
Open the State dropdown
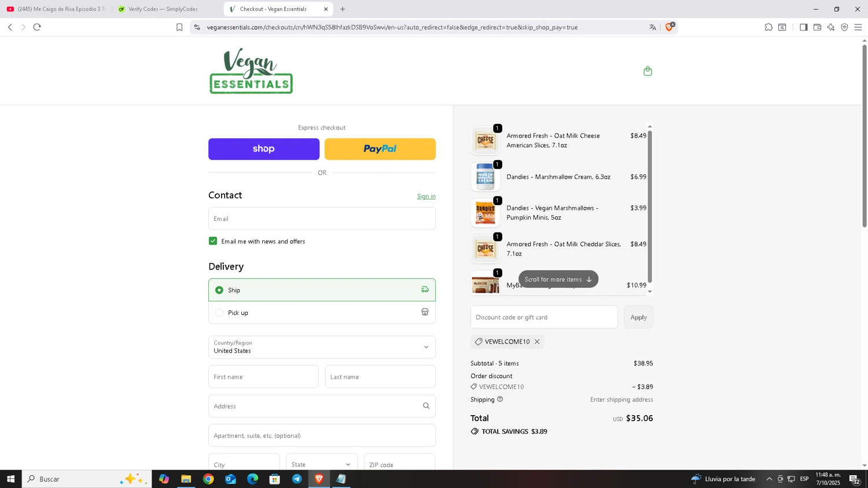click(322, 464)
